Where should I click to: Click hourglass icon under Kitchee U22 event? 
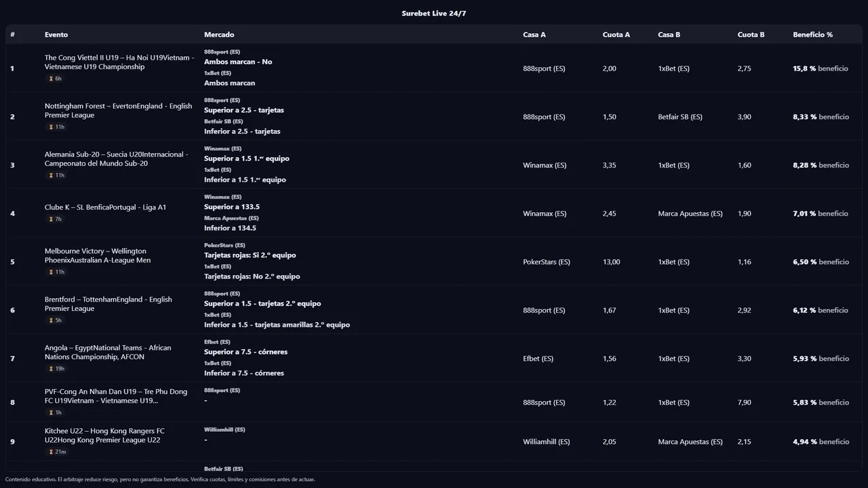[x=51, y=452]
